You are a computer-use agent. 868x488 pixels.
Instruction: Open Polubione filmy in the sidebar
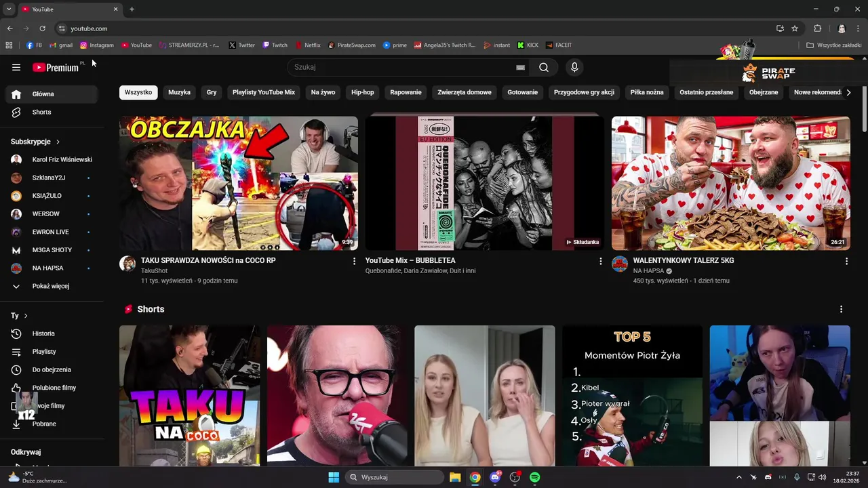52,388
